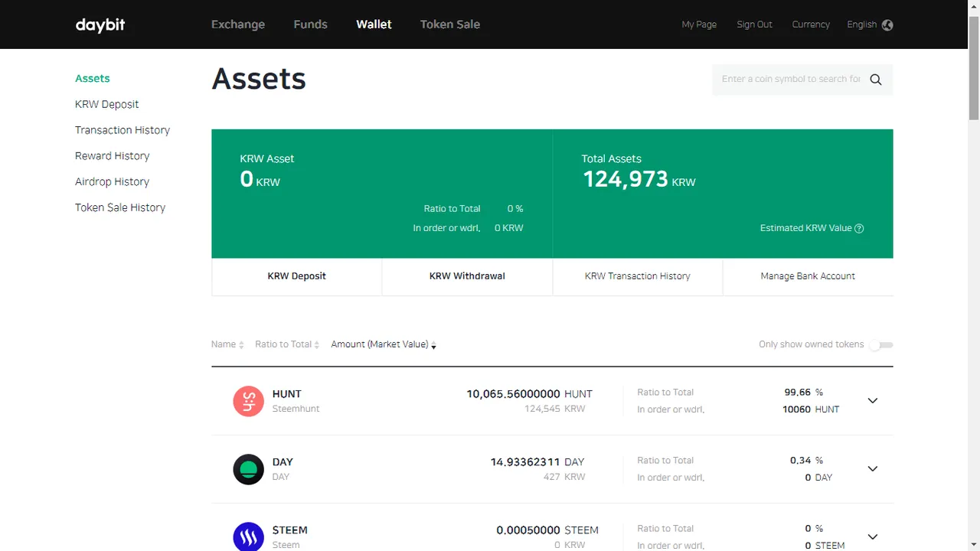Click the DAY coin icon

[248, 469]
